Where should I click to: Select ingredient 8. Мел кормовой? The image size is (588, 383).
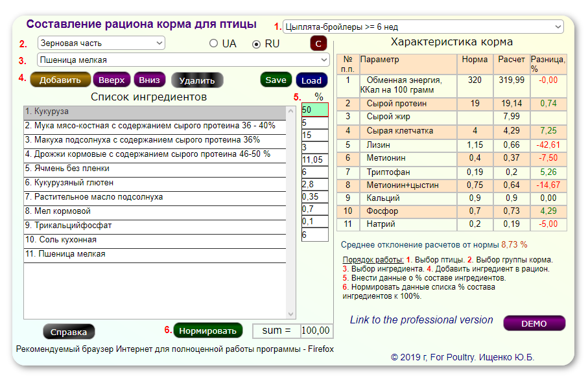tap(155, 212)
